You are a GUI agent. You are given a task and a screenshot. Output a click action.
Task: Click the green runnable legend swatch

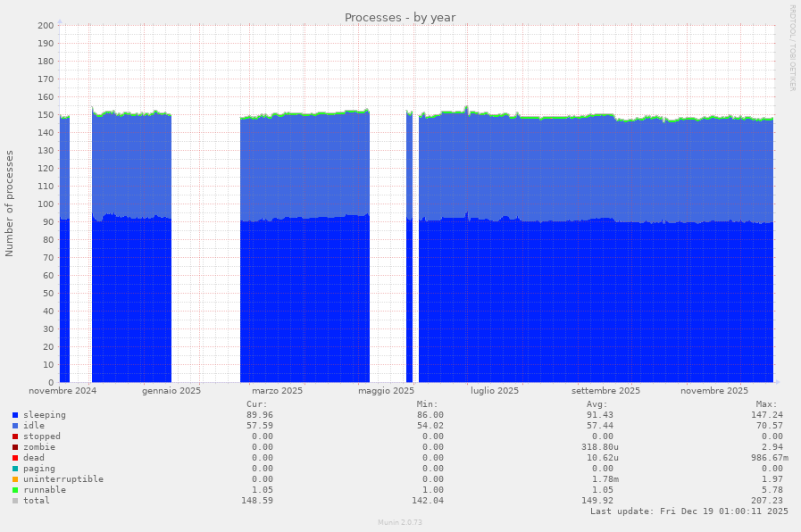(15, 490)
